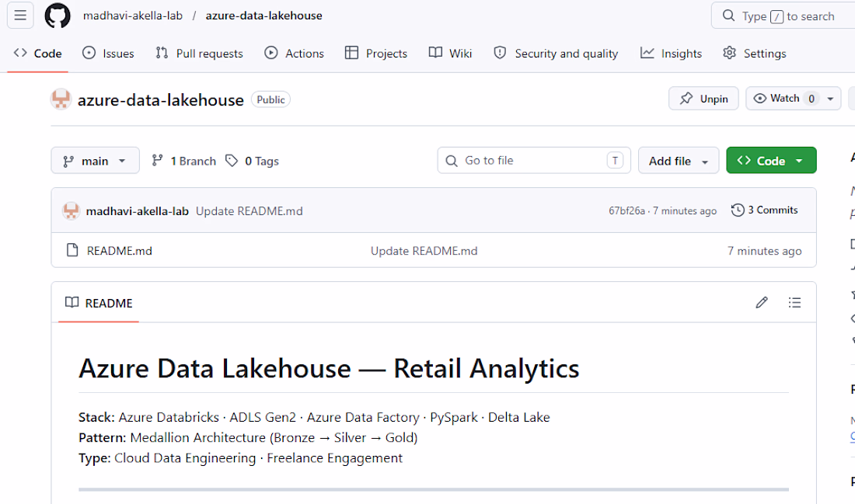Open the Projects tab

click(x=376, y=54)
